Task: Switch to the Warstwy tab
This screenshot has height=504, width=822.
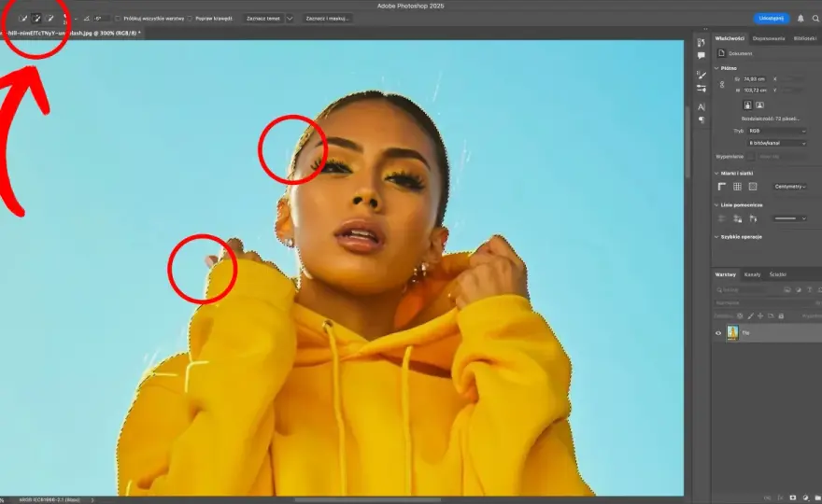Action: pyautogui.click(x=725, y=274)
